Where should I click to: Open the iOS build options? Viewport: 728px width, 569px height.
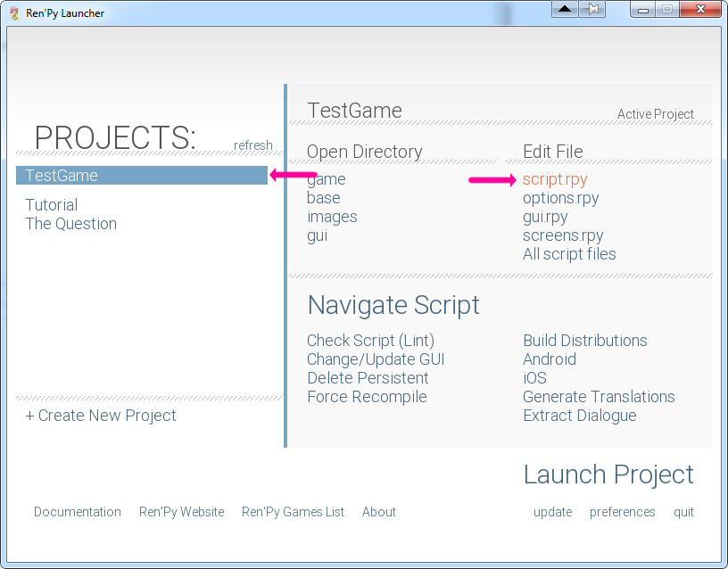pyautogui.click(x=535, y=378)
